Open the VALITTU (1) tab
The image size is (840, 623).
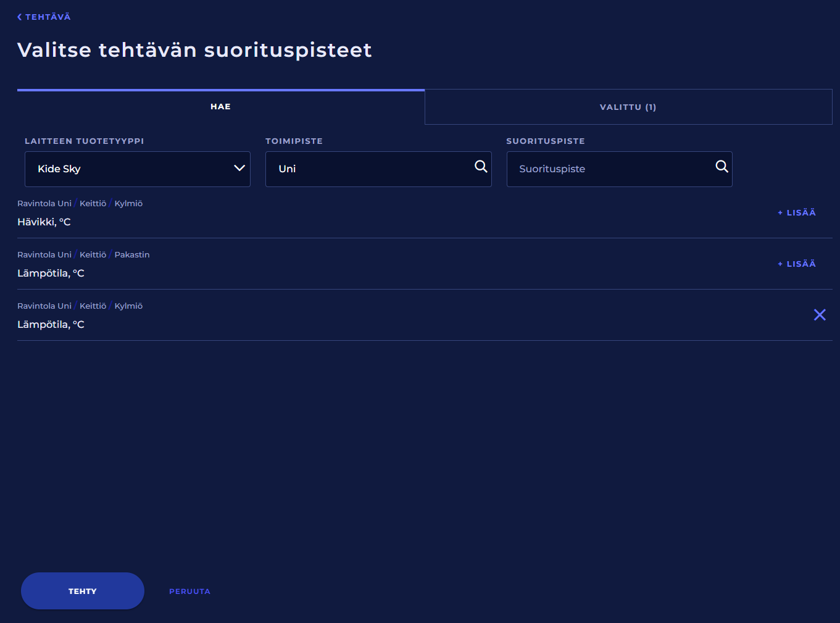[x=628, y=107]
